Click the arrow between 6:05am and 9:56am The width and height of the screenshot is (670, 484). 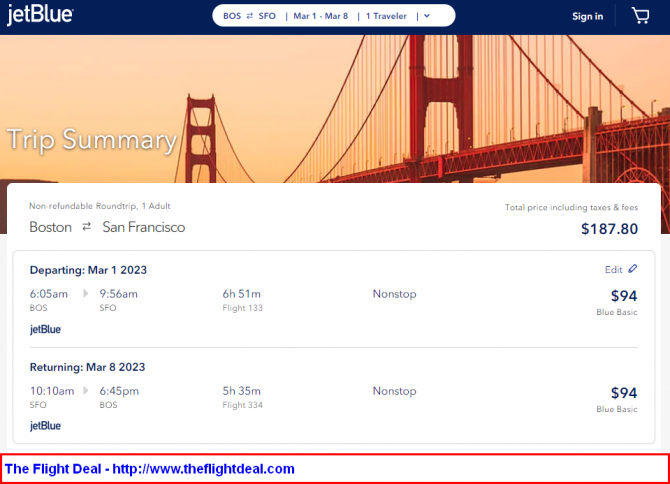[85, 293]
